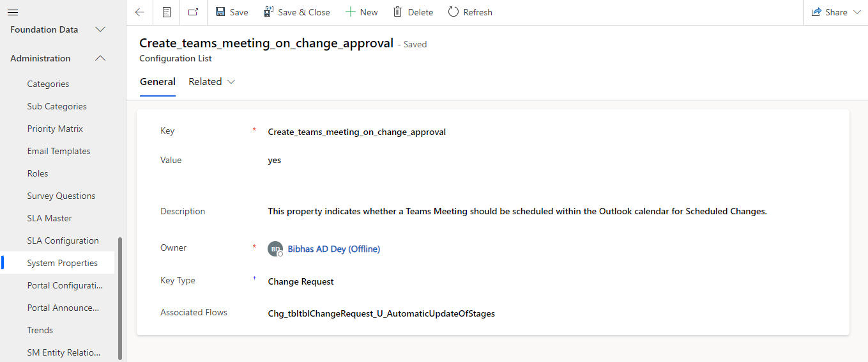Go back using the arrow icon
The image size is (868, 362).
tap(140, 12)
